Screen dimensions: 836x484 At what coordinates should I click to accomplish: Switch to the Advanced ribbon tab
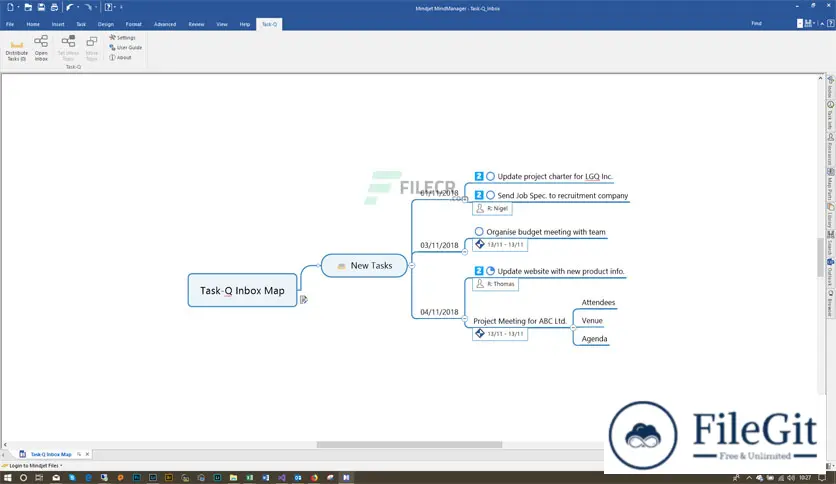click(165, 24)
